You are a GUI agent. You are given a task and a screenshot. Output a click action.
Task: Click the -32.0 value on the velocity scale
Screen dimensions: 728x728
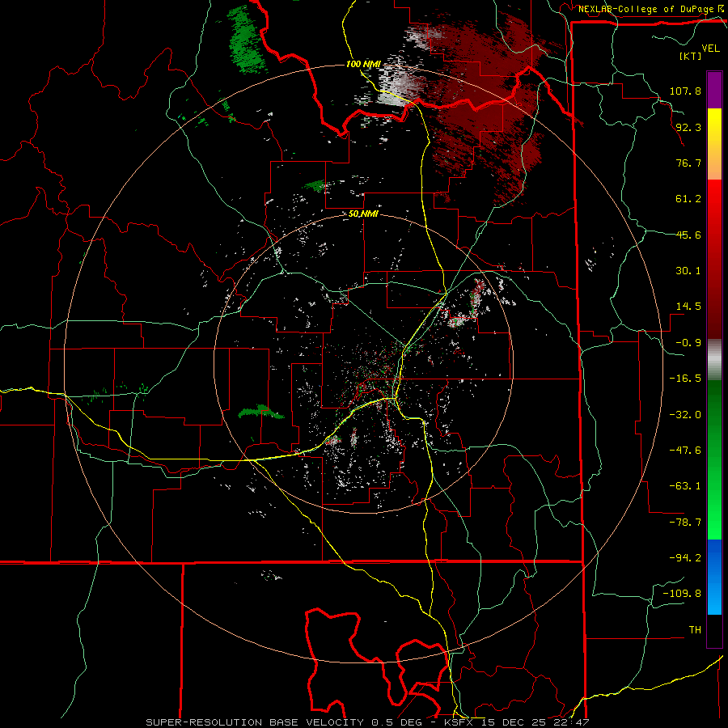pos(685,415)
